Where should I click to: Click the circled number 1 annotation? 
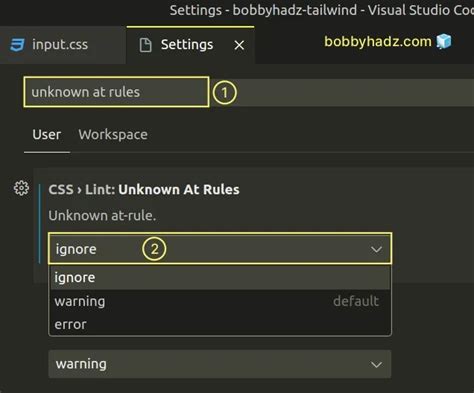[224, 92]
